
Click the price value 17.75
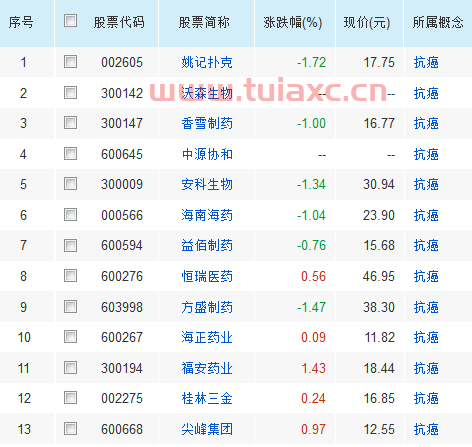379,62
